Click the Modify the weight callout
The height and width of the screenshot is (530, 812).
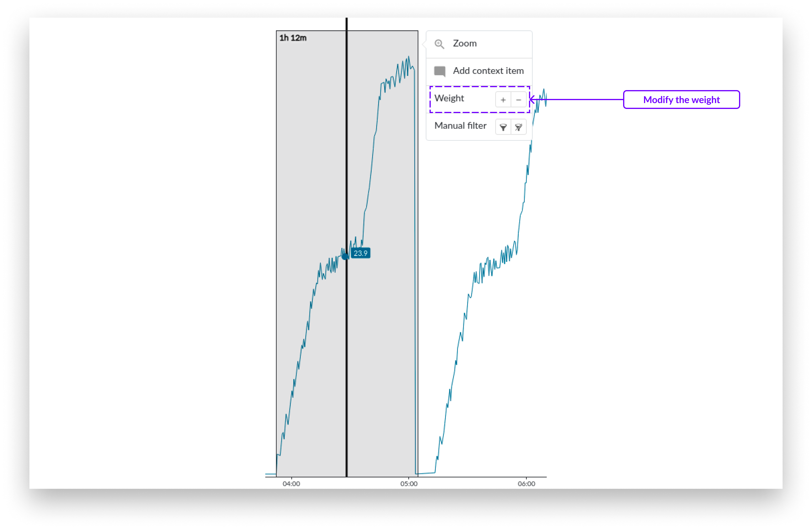681,100
